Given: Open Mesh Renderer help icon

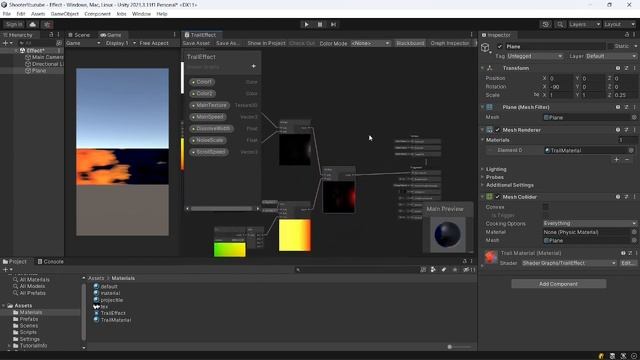Looking at the screenshot, I should 618,130.
